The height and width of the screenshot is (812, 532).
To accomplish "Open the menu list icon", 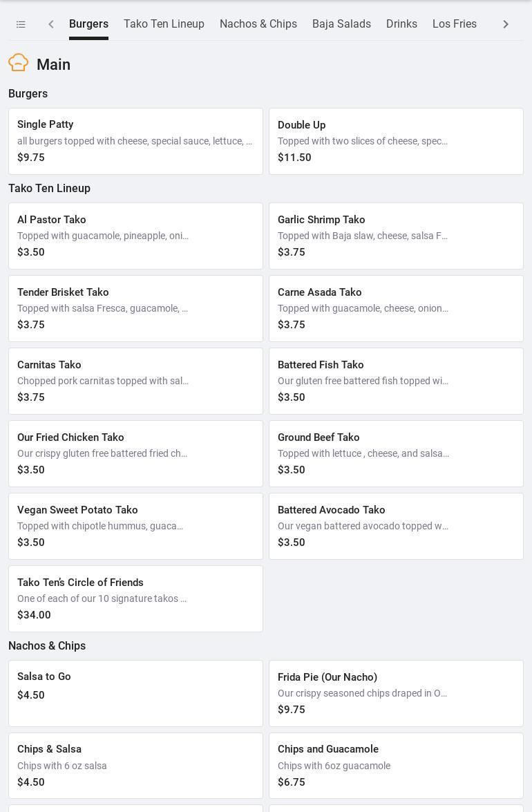I will [21, 24].
